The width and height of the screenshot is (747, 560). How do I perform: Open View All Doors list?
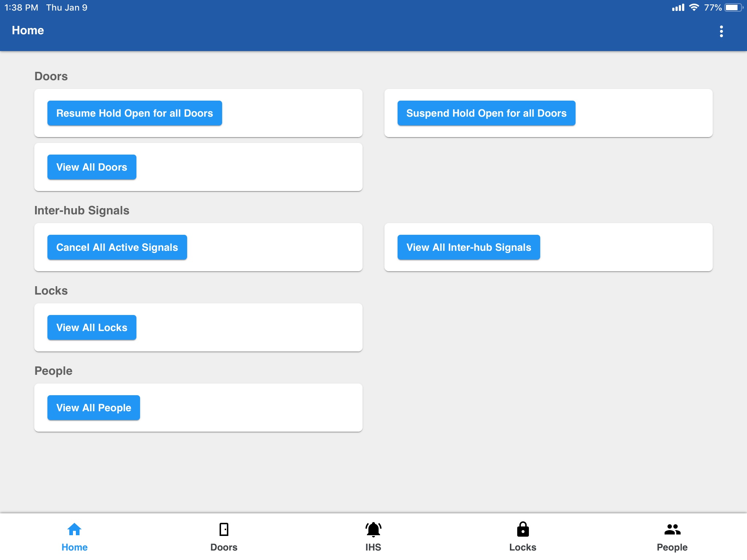click(92, 167)
